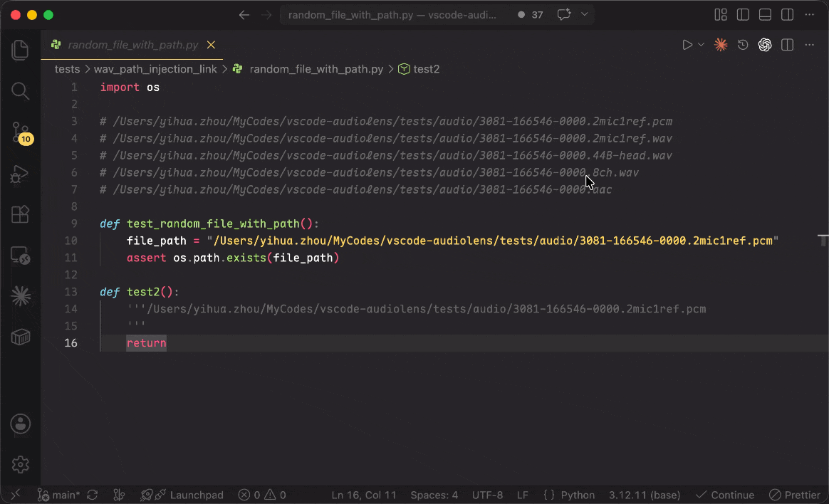Click the docstring path on line 14
Image resolution: width=829 pixels, height=504 pixels.
point(426,309)
